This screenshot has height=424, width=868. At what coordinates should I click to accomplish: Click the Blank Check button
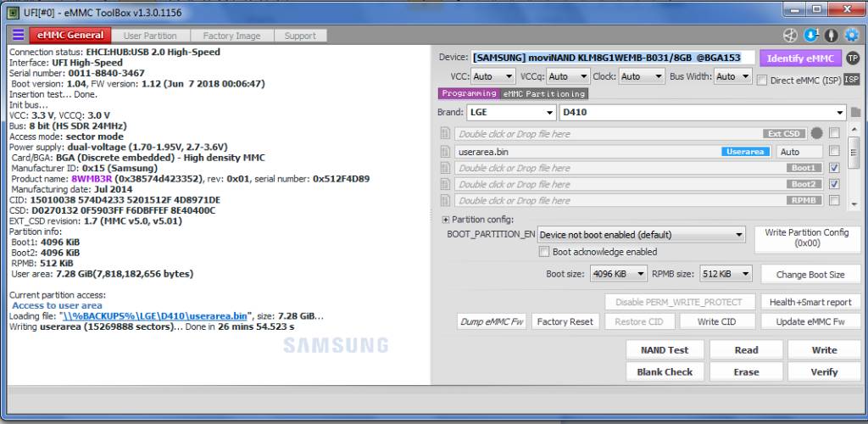[665, 372]
